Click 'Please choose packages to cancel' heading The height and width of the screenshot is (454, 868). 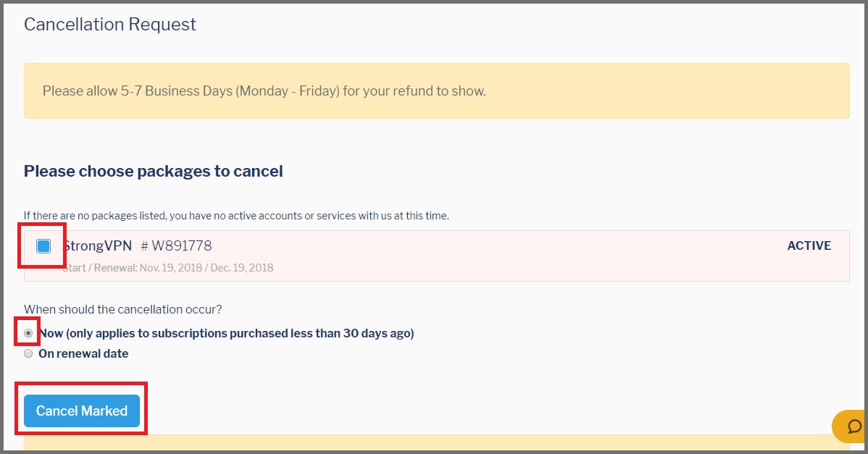pos(154,172)
